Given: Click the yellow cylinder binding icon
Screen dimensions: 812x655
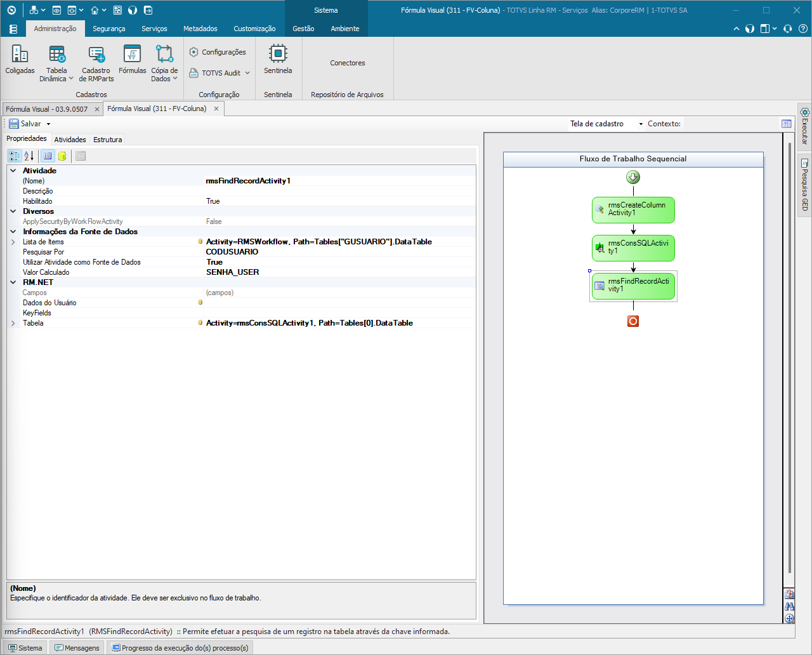Looking at the screenshot, I should [x=62, y=155].
